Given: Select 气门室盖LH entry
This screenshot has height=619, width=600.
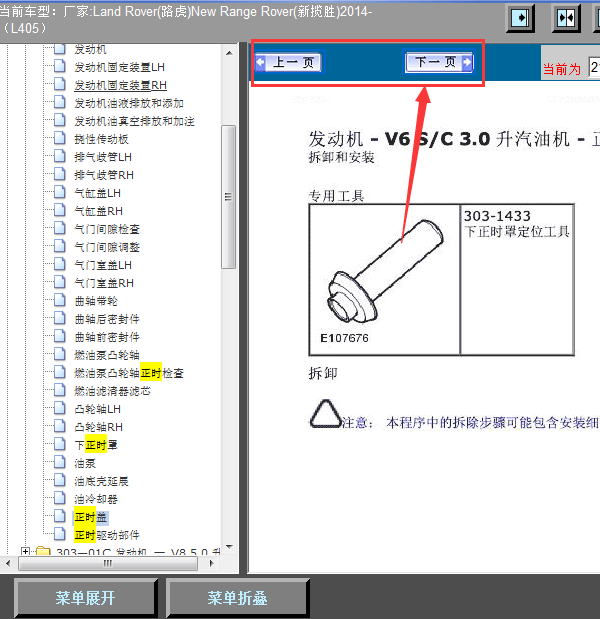Looking at the screenshot, I should click(x=103, y=265).
